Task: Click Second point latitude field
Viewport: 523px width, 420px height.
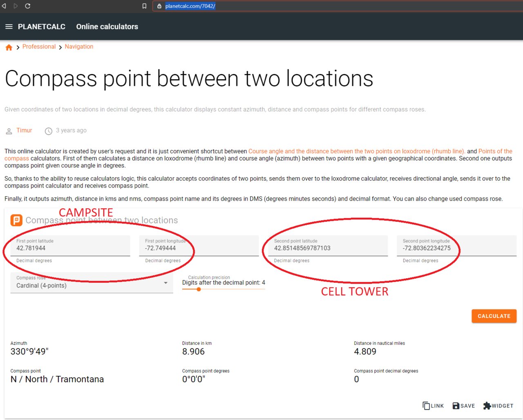Action: point(328,246)
